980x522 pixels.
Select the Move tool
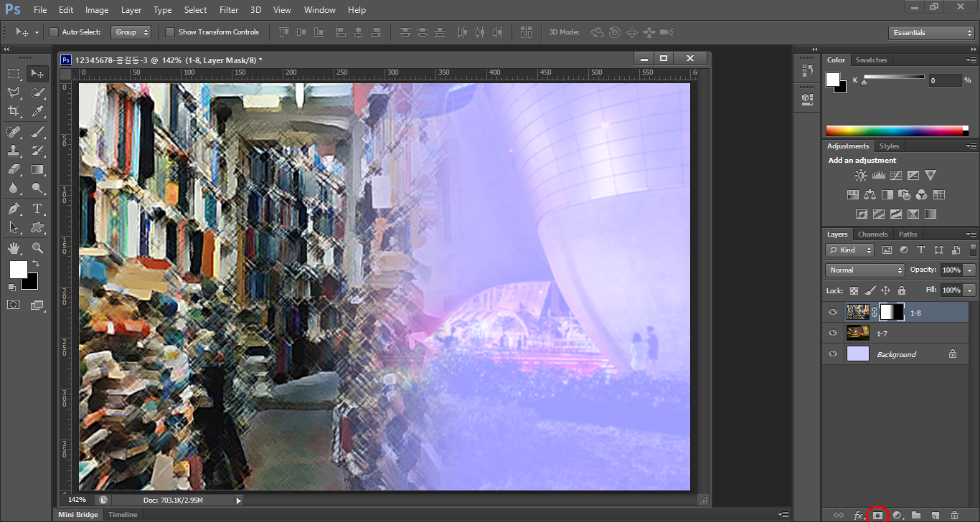coord(37,73)
